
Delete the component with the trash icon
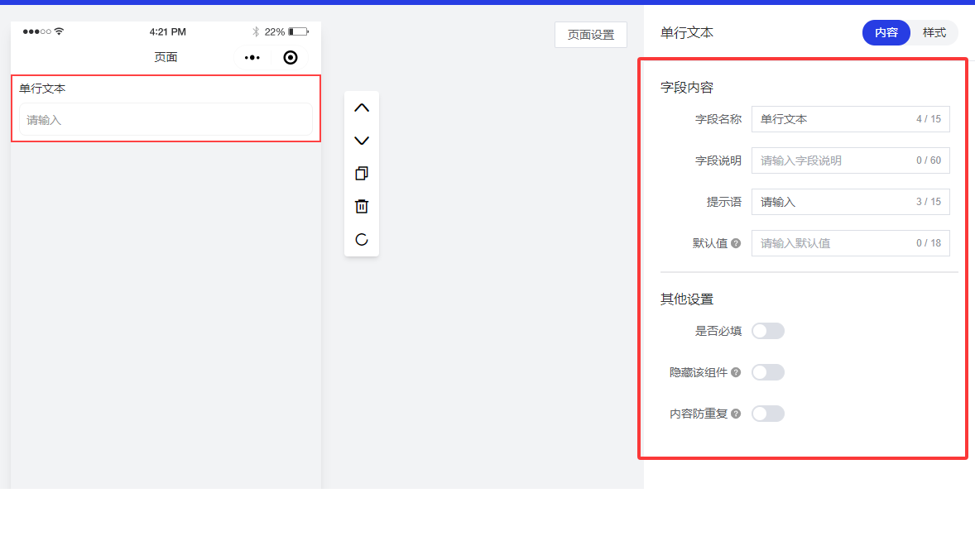pyautogui.click(x=362, y=207)
